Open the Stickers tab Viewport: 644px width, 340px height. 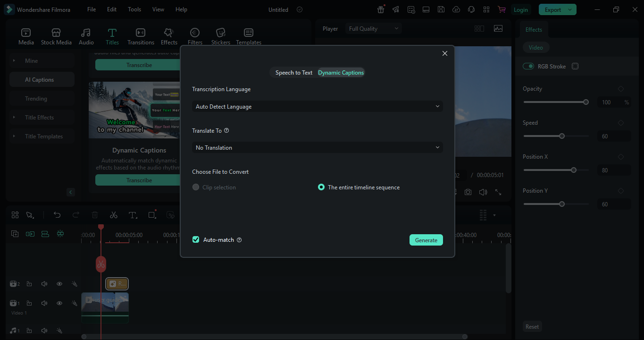tap(221, 37)
